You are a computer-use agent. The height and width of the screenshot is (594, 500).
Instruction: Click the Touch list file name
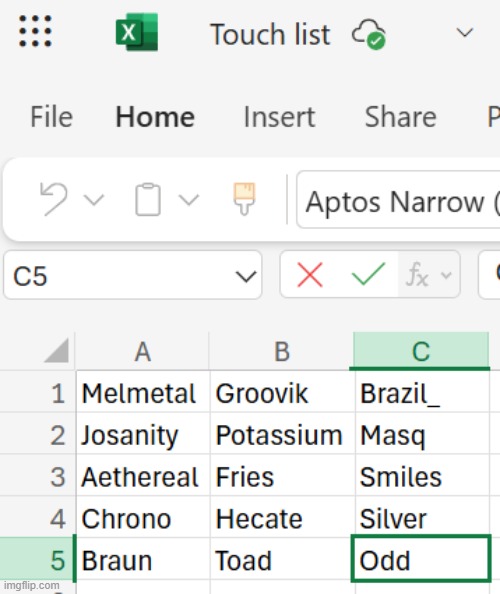tap(270, 34)
